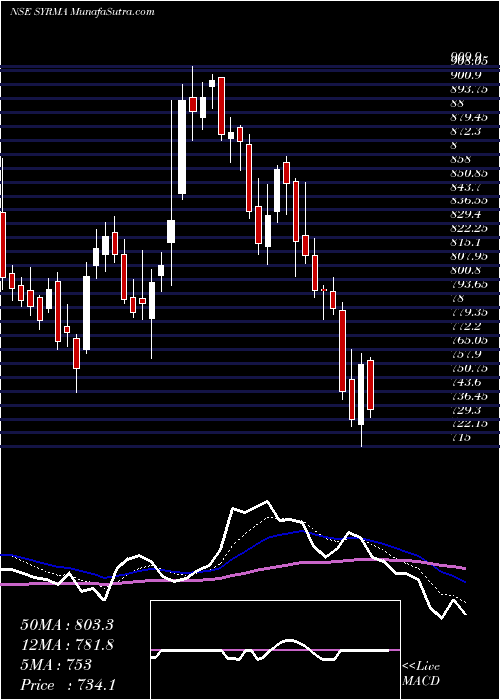Select the 779.35 price level
500x700 pixels.
[x=468, y=312]
